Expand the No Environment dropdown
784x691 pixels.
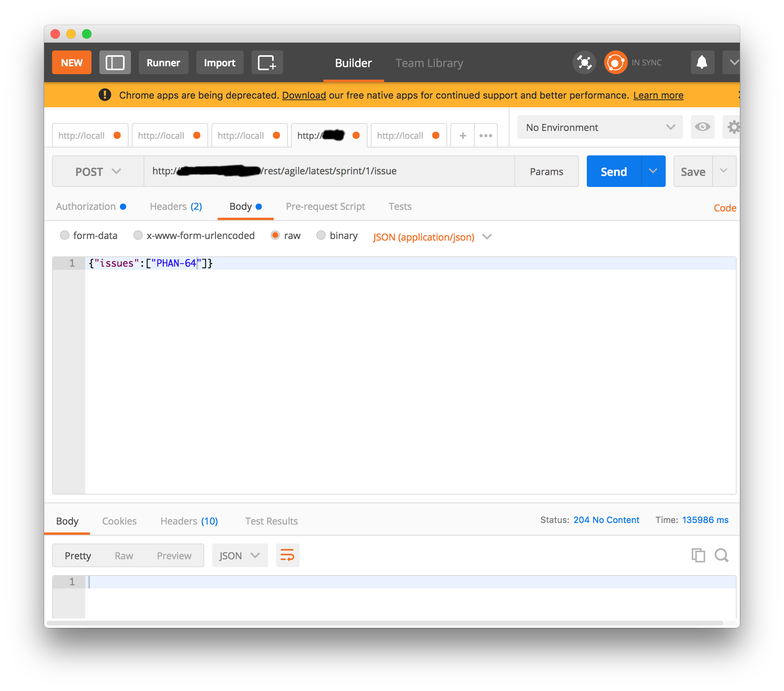pos(600,127)
